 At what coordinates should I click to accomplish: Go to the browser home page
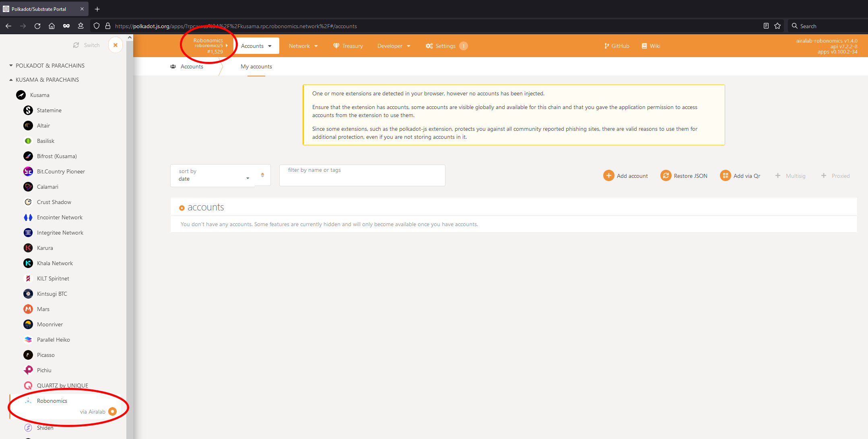[x=52, y=26]
